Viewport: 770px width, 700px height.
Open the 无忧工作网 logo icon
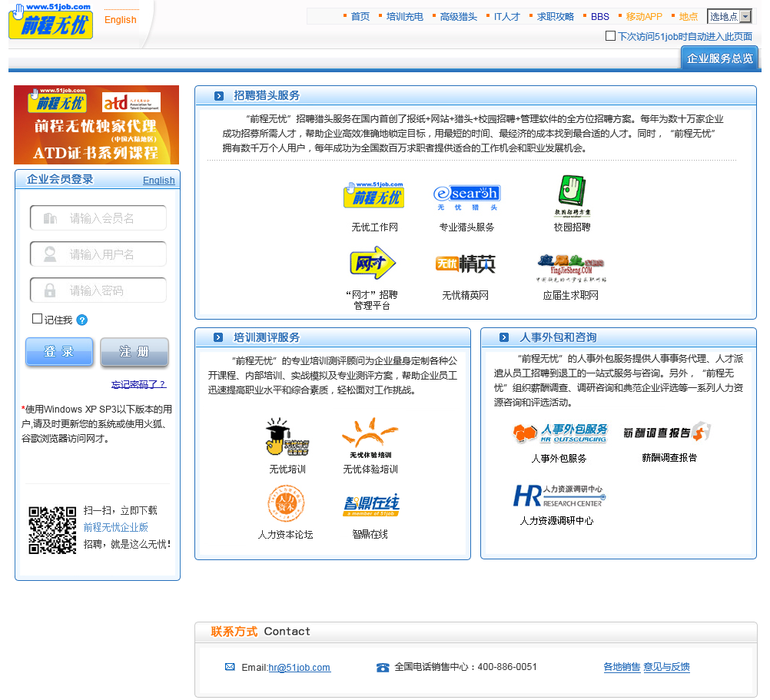(x=373, y=195)
